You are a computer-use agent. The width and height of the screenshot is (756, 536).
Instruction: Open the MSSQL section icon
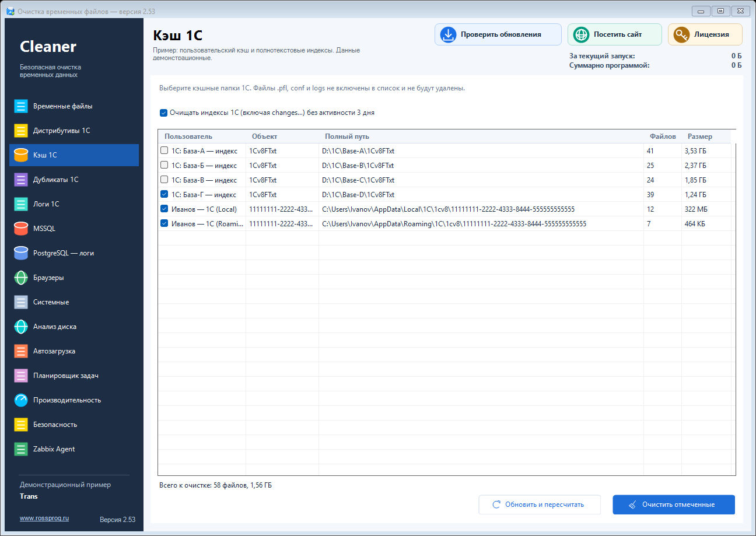coord(21,229)
